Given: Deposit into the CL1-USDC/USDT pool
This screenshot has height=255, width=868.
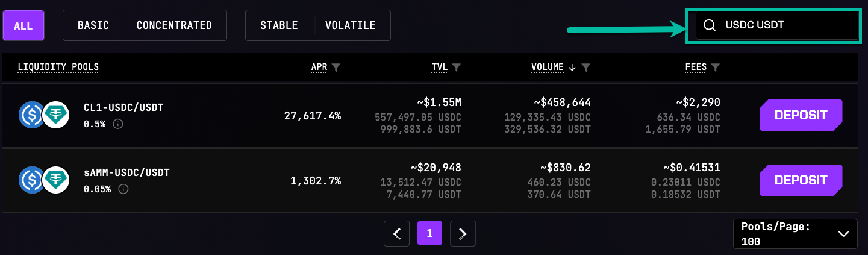Looking at the screenshot, I should (x=801, y=115).
